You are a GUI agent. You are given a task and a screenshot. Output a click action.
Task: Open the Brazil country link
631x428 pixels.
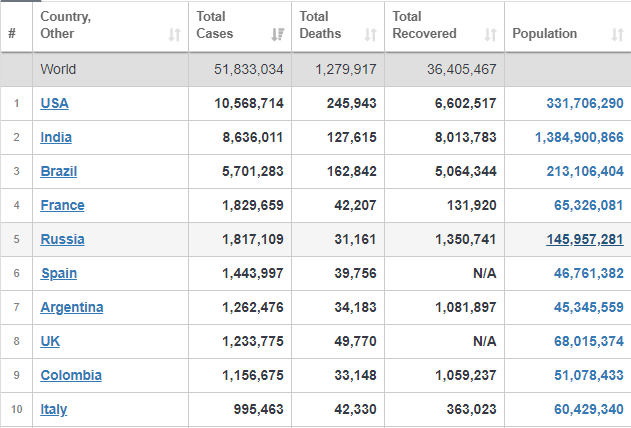[58, 171]
